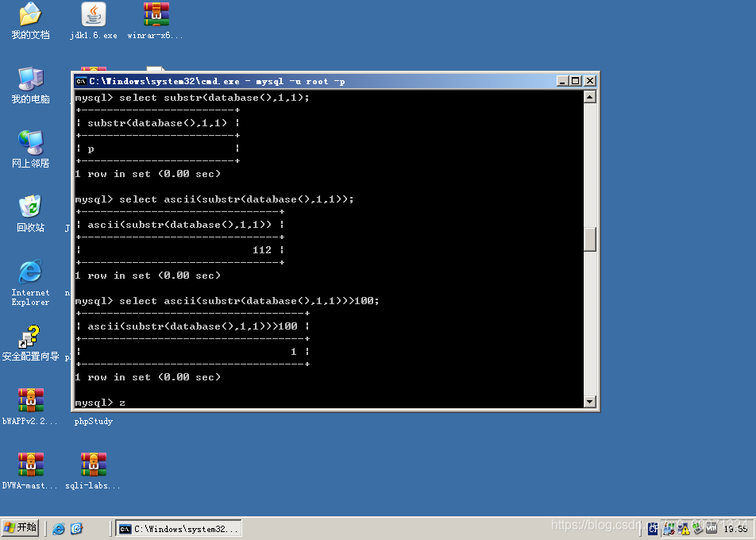The image size is (756, 540).
Task: Click the result value p in table
Action: [x=91, y=149]
